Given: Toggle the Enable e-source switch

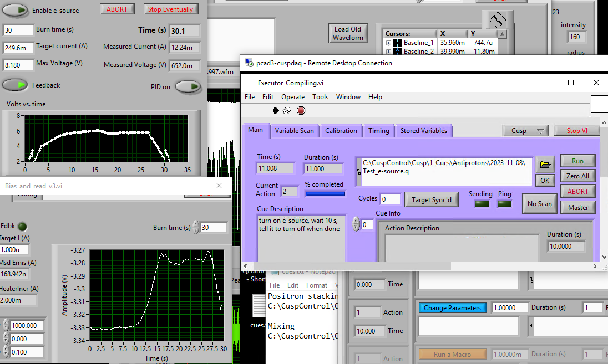Looking at the screenshot, I should [15, 10].
